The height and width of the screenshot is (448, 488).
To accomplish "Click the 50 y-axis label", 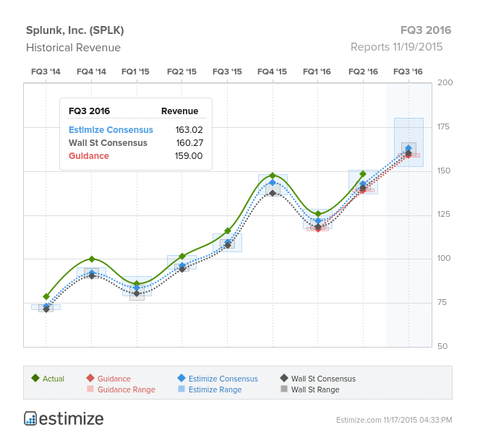I will point(442,346).
